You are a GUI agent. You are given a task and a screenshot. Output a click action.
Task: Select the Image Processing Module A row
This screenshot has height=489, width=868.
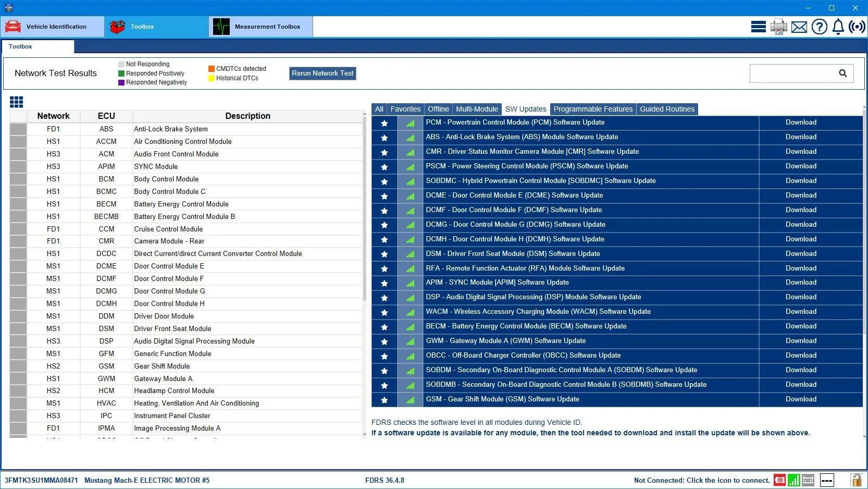tap(186, 429)
